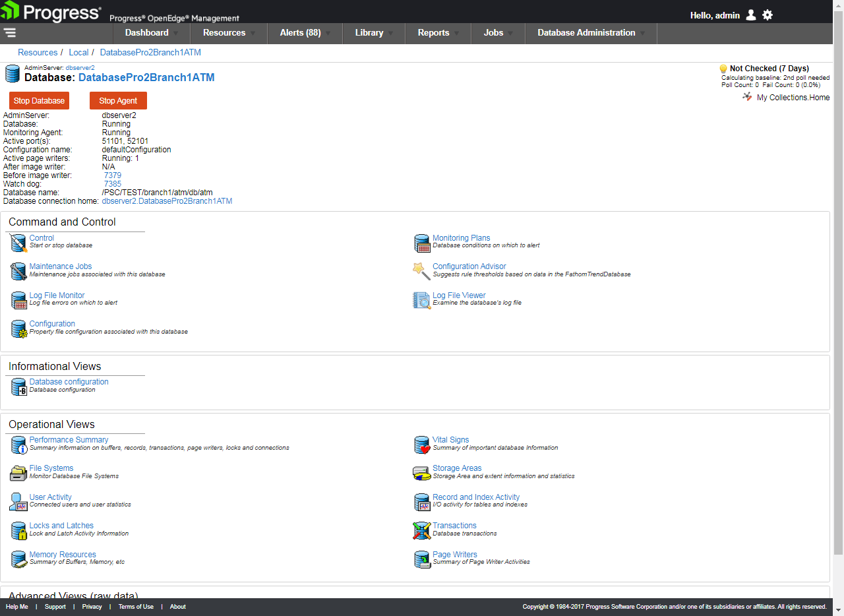Click About in the footer
Viewport: 844px width, 616px height.
tap(178, 607)
